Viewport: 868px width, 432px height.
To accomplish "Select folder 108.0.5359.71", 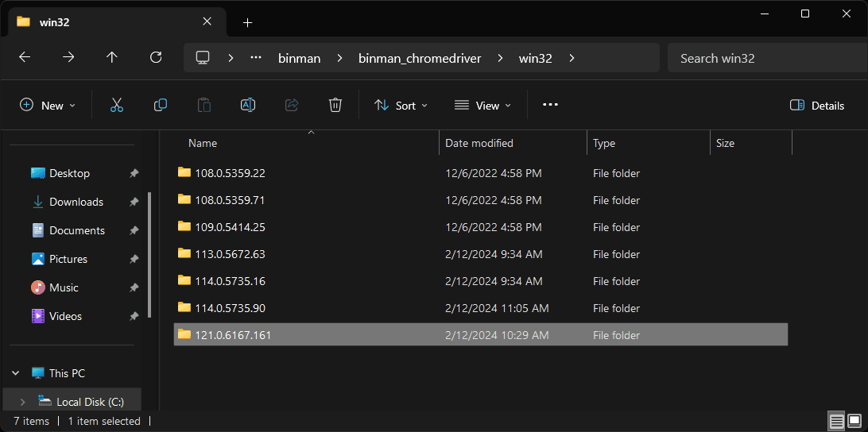I will (480, 200).
